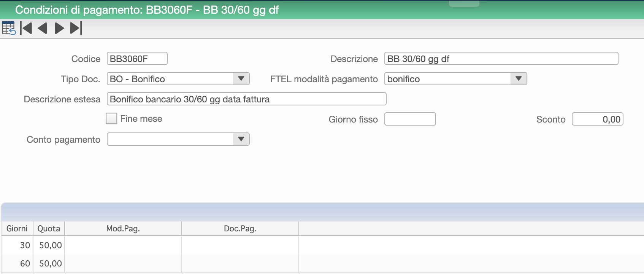Open the table list view icon
644x274 pixels.
click(9, 29)
